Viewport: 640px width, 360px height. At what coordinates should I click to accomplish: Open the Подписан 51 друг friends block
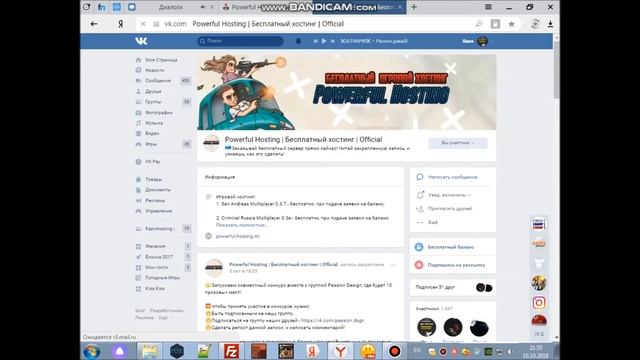point(453,287)
